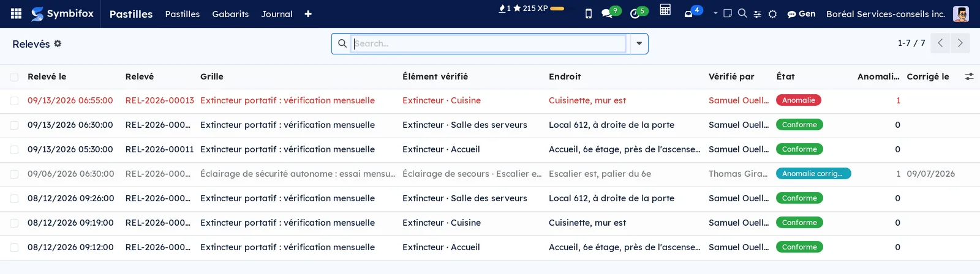Sort by Anomali... column header
Viewport: 980px width, 274px height.
click(x=878, y=76)
